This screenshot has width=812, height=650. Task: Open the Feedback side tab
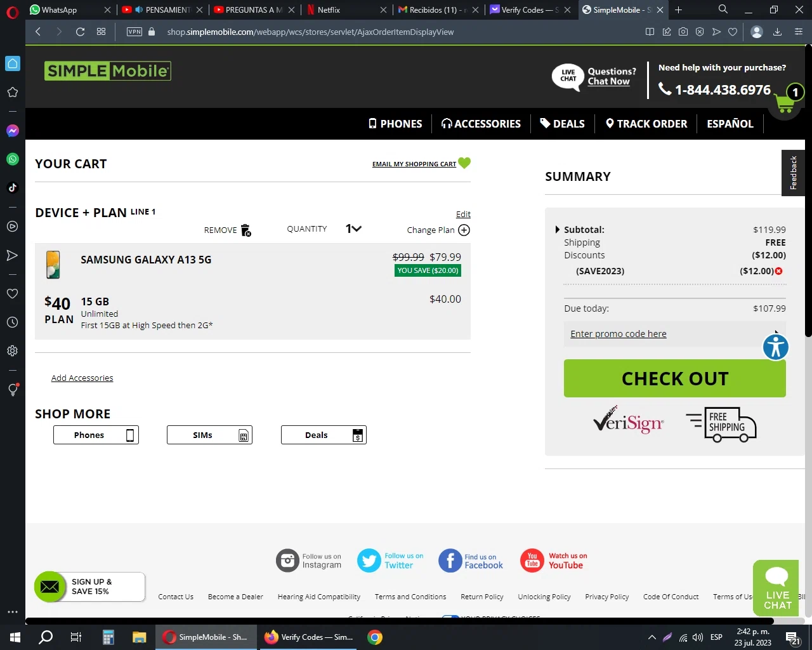tap(793, 173)
